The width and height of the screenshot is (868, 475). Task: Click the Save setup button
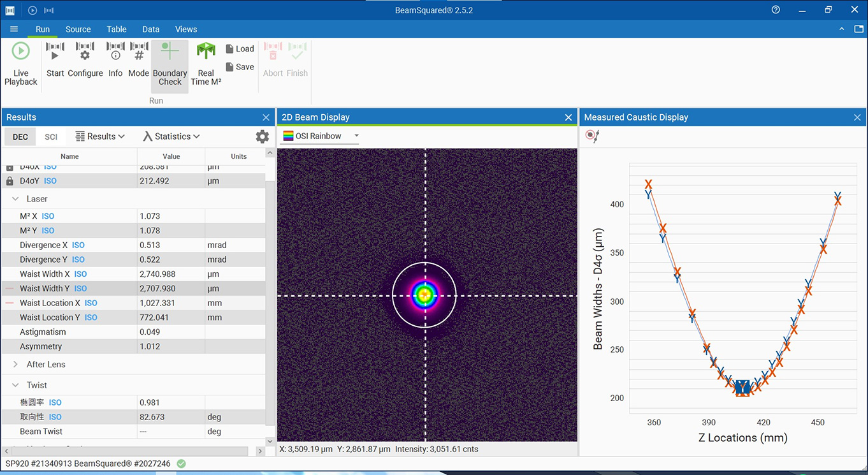coord(240,67)
